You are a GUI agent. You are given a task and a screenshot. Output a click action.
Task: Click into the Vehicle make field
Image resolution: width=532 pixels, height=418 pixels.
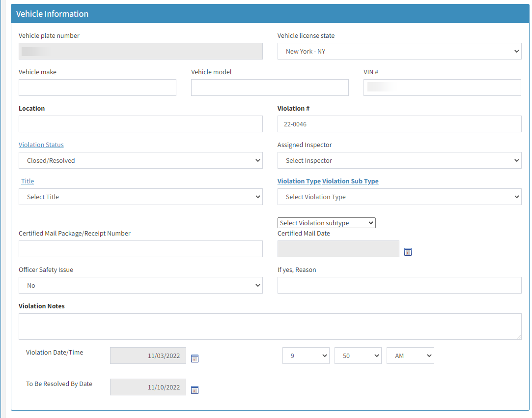tap(97, 88)
